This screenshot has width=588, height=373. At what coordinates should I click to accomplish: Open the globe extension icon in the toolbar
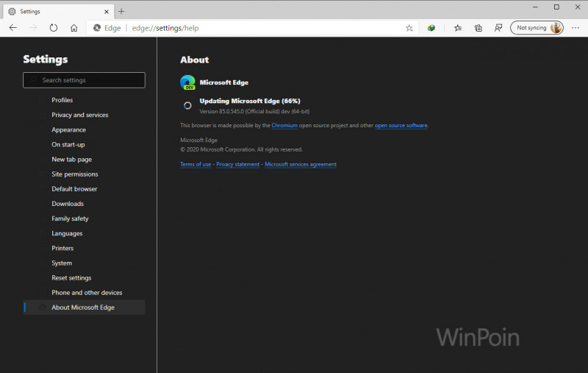point(431,28)
